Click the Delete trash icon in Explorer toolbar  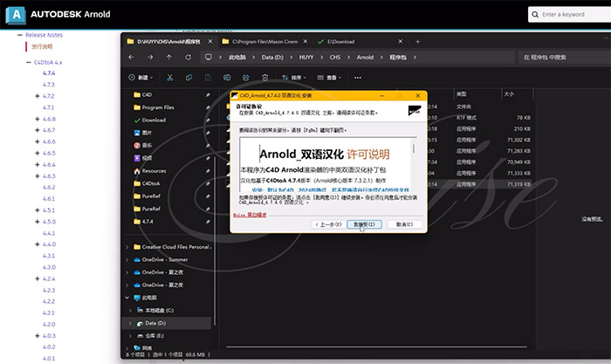pyautogui.click(x=265, y=78)
